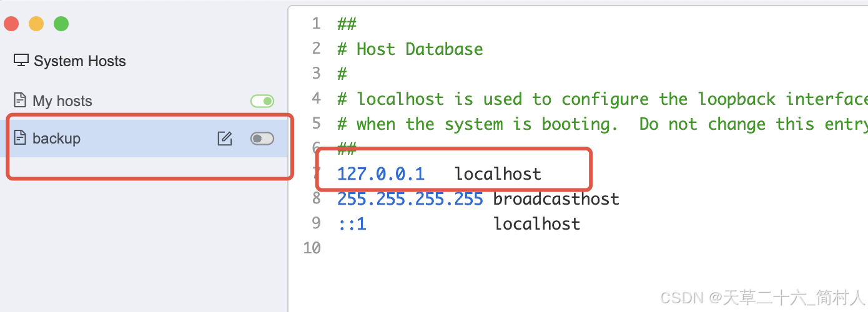Click the red close window button

(11, 24)
